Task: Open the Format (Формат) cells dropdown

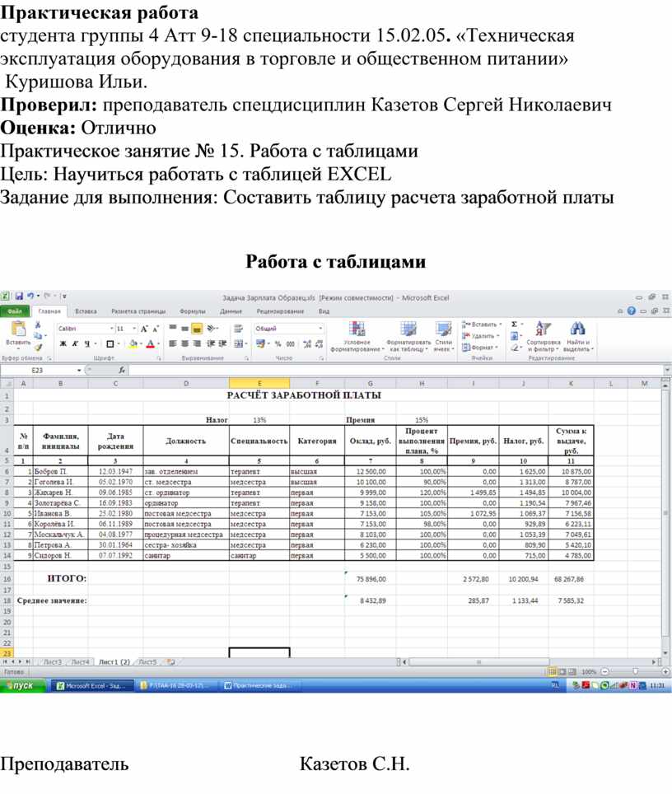Action: point(480,348)
